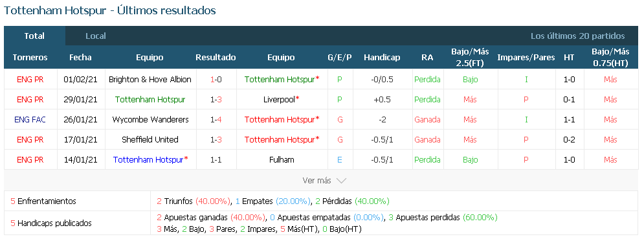Expand the Ver más chevron arrow

341,181
